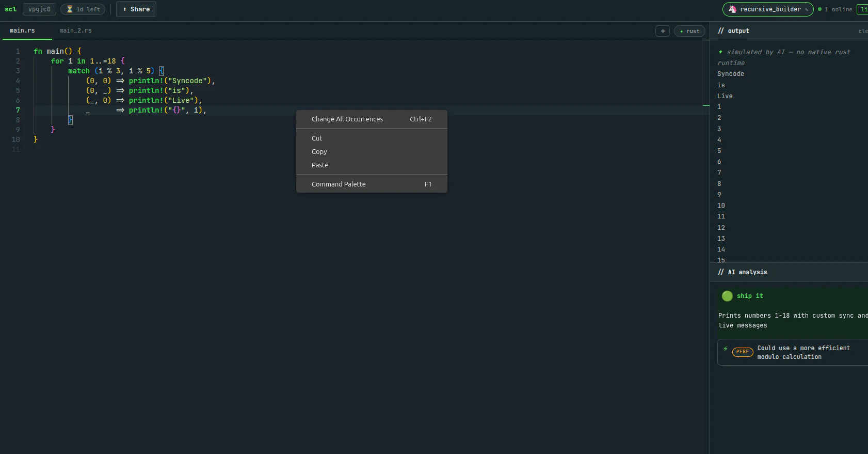
Task: Click the 1d left expiry badge
Action: click(83, 9)
